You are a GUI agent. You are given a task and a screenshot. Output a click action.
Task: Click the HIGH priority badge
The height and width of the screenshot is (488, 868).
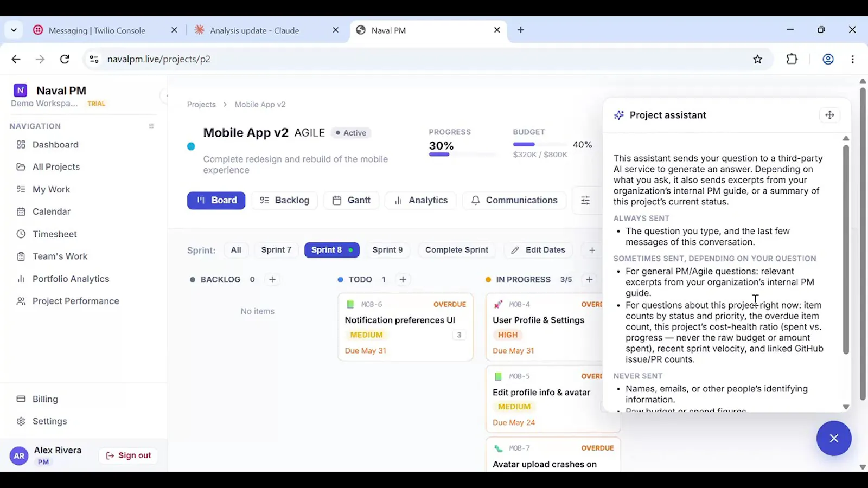508,335
